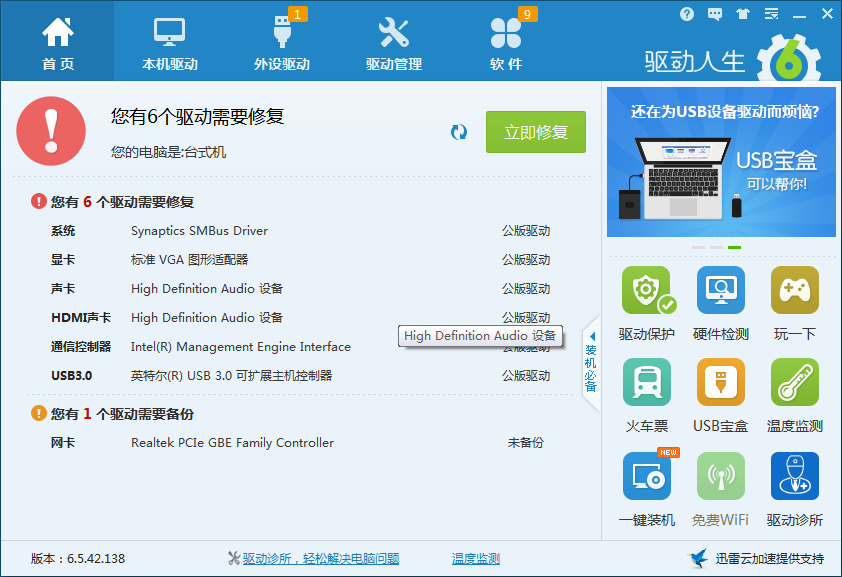Click the refresh scan icon
The height and width of the screenshot is (577, 842).
pyautogui.click(x=459, y=132)
